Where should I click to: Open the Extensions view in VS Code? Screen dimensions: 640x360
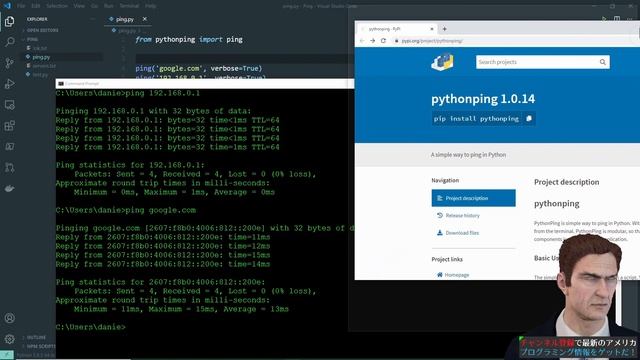point(9,126)
